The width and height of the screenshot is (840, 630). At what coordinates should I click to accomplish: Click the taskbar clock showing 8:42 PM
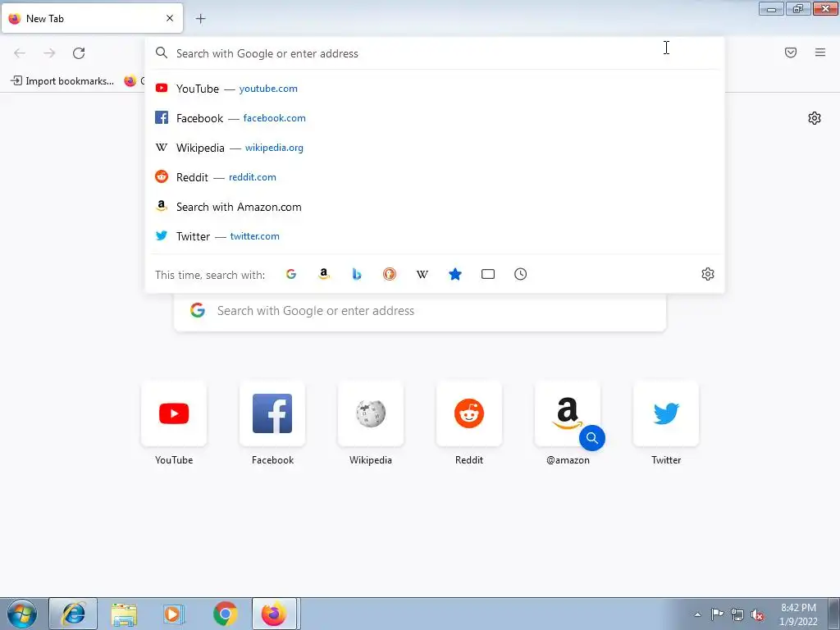798,614
